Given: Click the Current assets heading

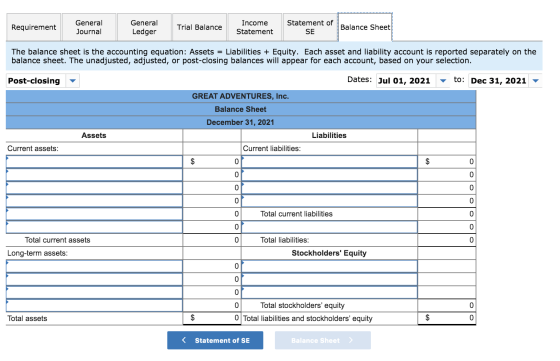Looking at the screenshot, I should coord(33,149).
